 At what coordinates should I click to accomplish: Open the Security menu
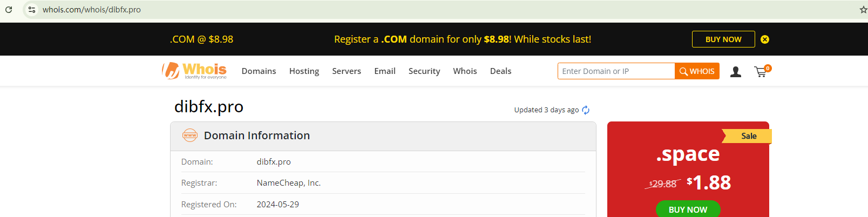coord(424,71)
